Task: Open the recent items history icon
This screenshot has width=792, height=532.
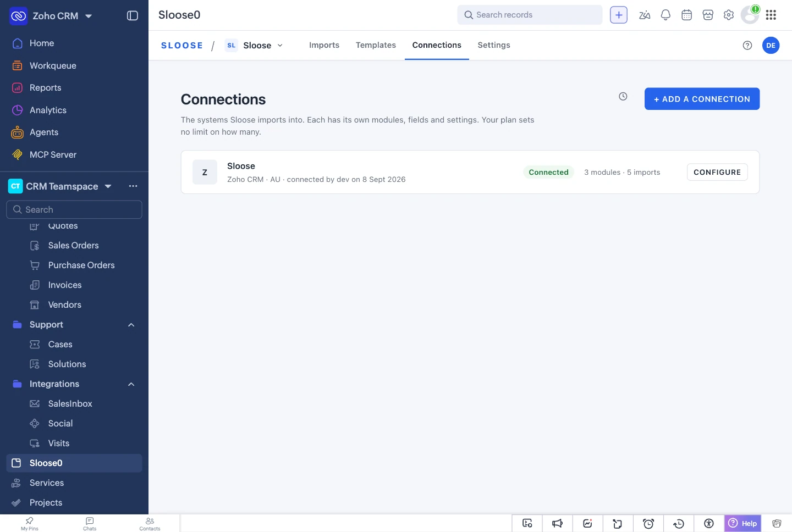Action: coord(679,523)
